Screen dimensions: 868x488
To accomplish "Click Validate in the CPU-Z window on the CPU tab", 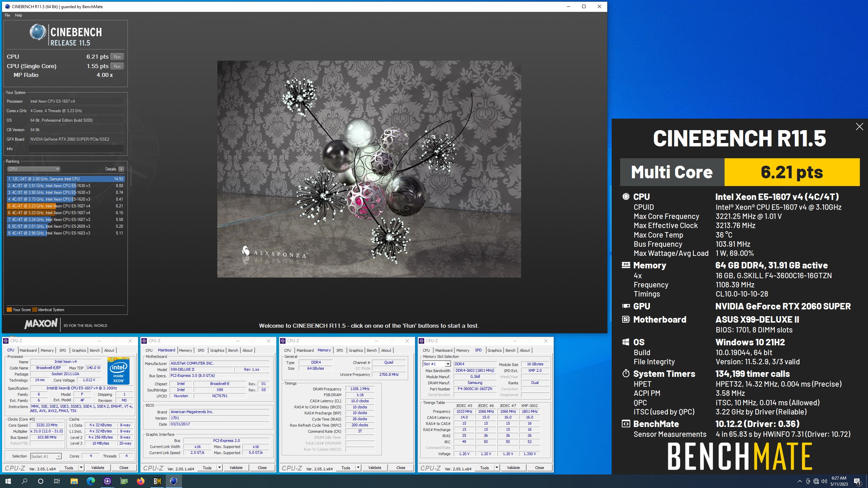I will (x=98, y=468).
